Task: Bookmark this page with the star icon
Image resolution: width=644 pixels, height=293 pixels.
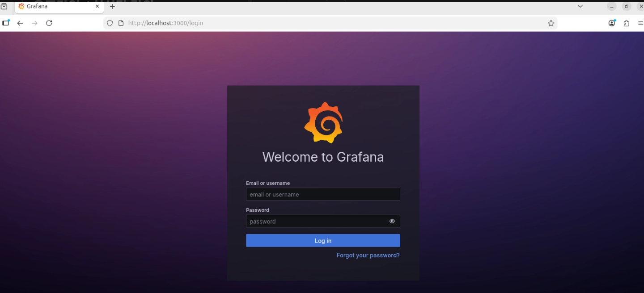Action: (x=551, y=23)
